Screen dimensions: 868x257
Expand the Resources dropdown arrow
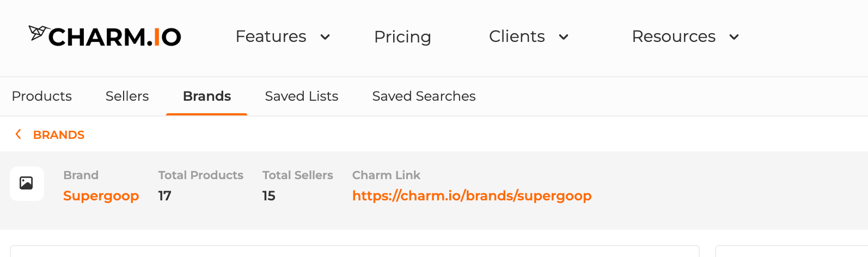coord(734,37)
